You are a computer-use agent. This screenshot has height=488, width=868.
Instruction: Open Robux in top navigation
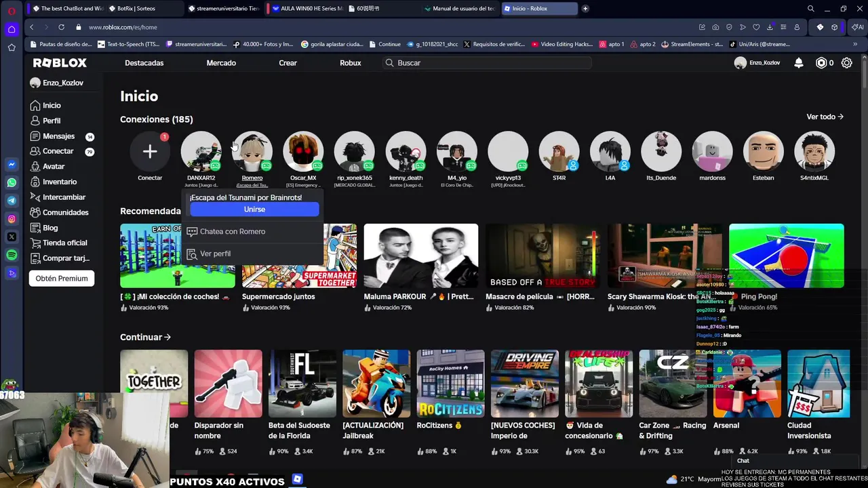[x=351, y=62]
